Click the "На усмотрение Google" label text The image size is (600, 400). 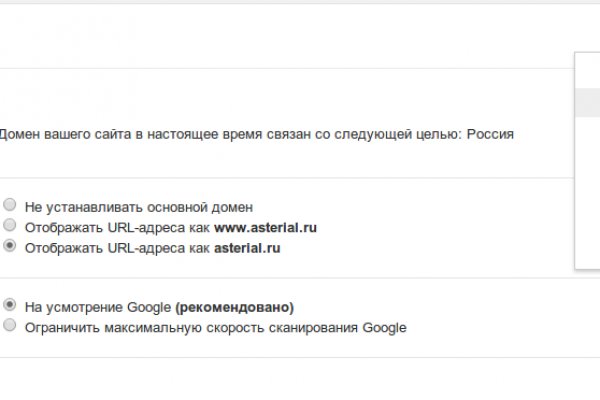[98, 308]
